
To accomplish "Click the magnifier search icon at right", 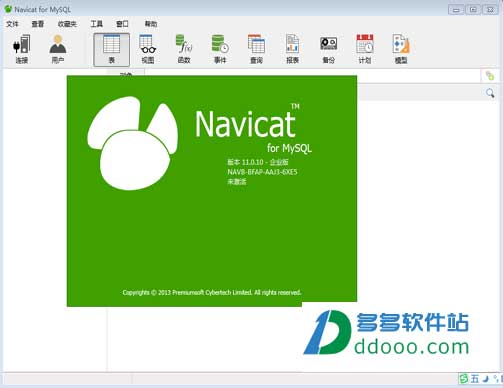I will pos(490,93).
